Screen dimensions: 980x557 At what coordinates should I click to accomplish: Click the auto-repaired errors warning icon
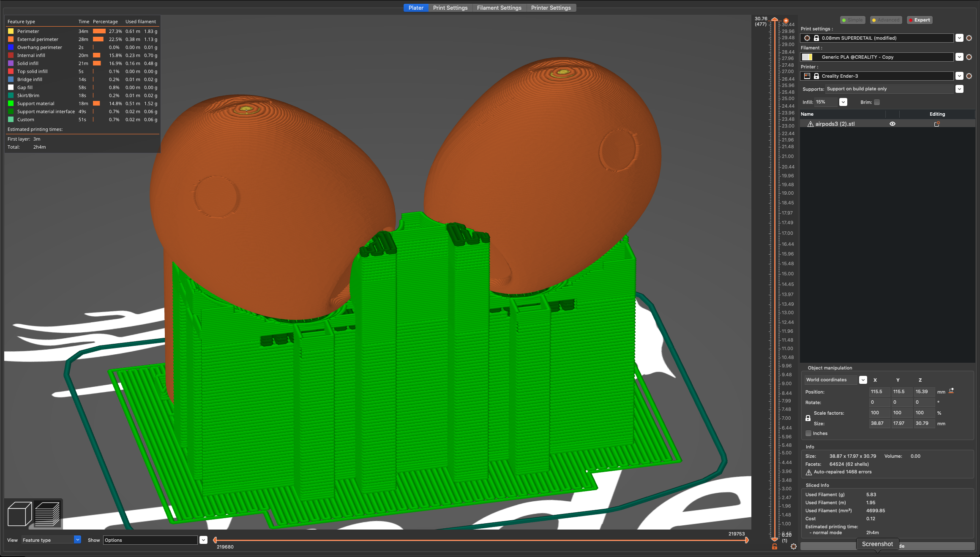pyautogui.click(x=809, y=472)
